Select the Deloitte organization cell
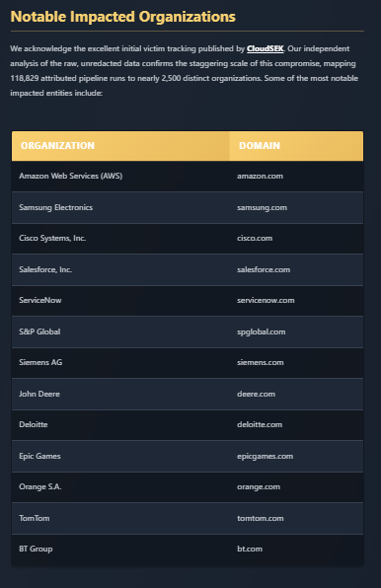 click(x=120, y=425)
